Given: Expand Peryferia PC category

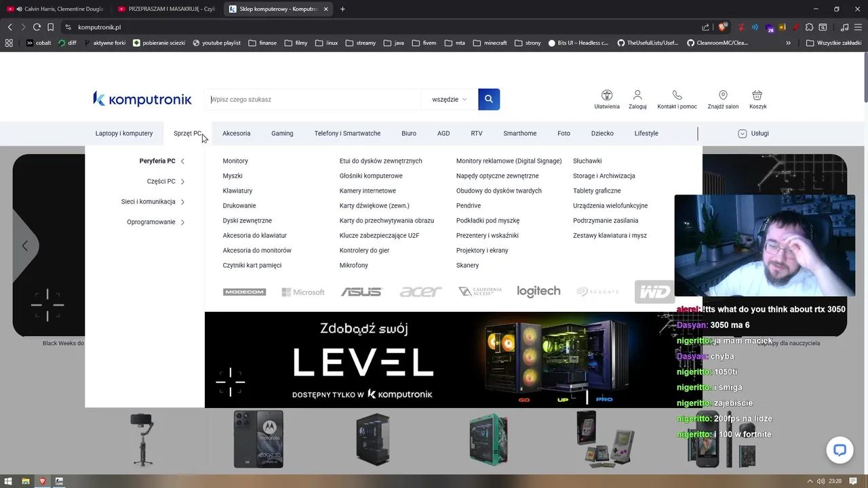Looking at the screenshot, I should point(162,161).
